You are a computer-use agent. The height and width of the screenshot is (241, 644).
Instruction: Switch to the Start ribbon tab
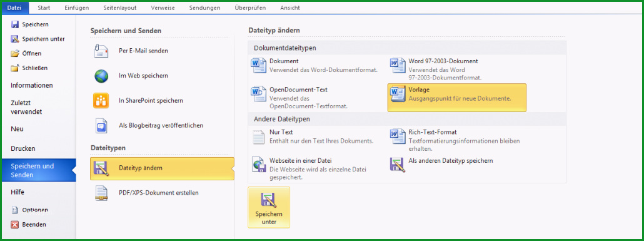click(x=44, y=8)
